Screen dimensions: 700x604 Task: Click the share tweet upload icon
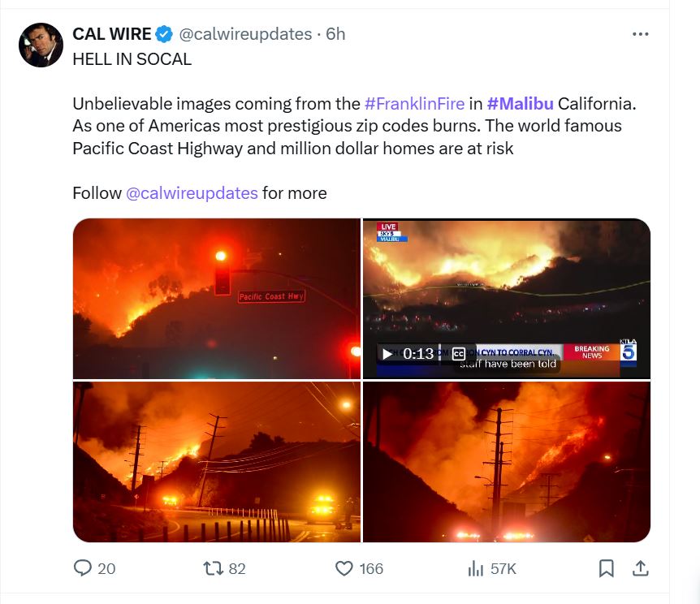[640, 568]
